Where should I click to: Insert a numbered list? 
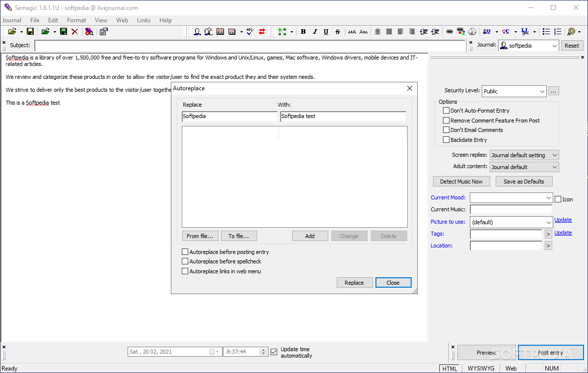pyautogui.click(x=558, y=32)
